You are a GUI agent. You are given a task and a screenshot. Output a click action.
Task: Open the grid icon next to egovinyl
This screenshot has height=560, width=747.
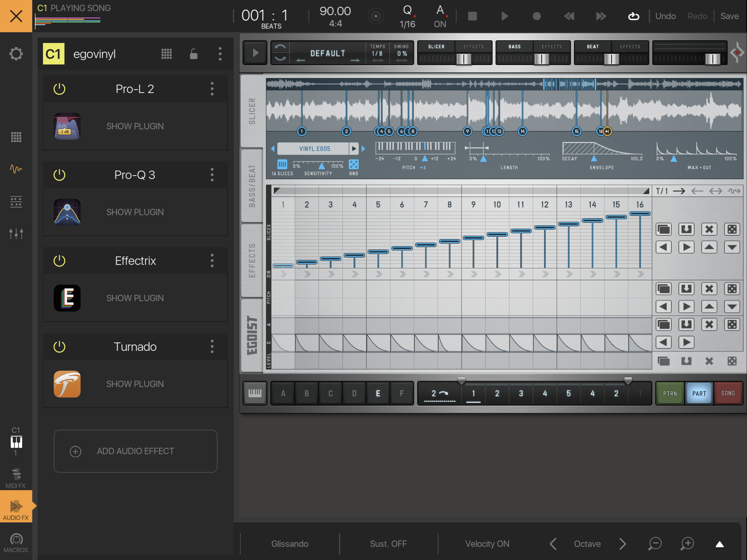pyautogui.click(x=167, y=54)
